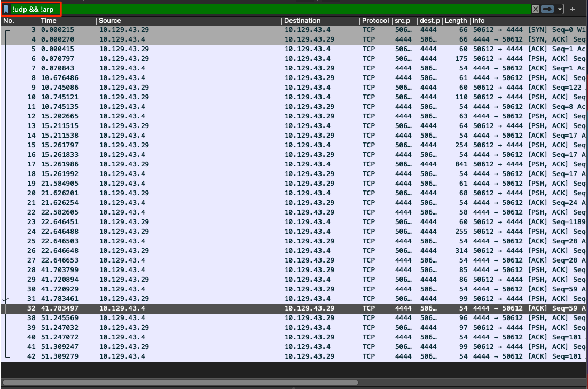
Task: Click the Length column header
Action: point(456,21)
